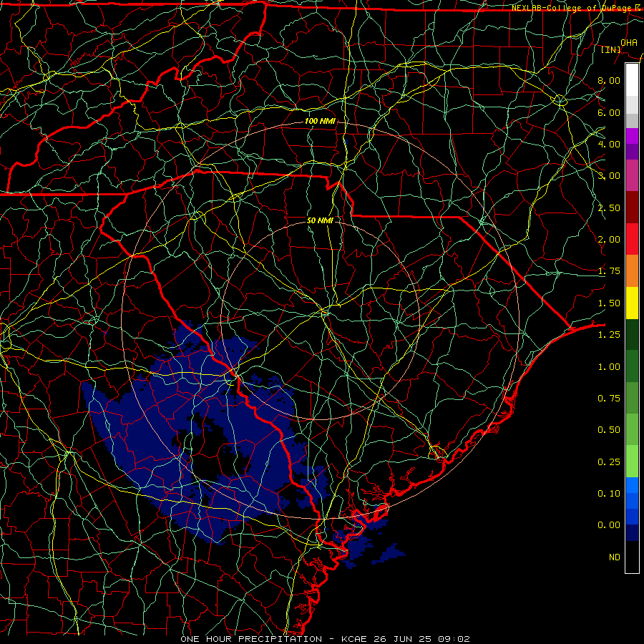Click the legend value 0.50
This screenshot has width=644, height=644.
[x=609, y=430]
